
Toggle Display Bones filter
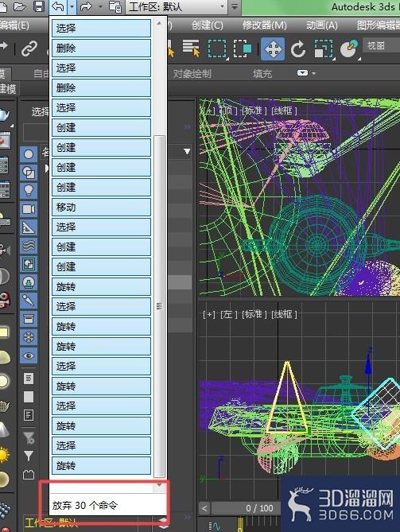[x=29, y=301]
